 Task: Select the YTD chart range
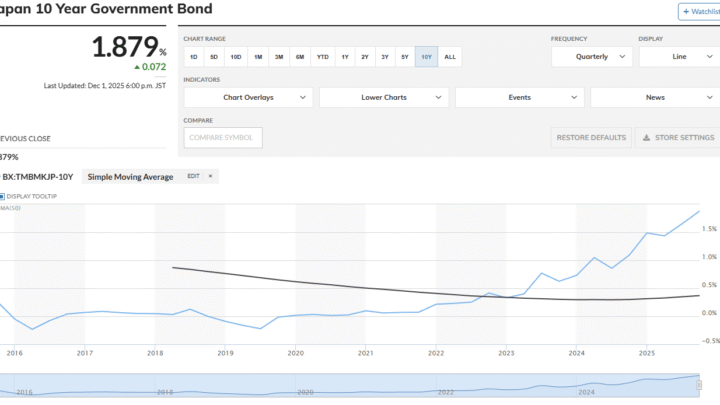[322, 57]
